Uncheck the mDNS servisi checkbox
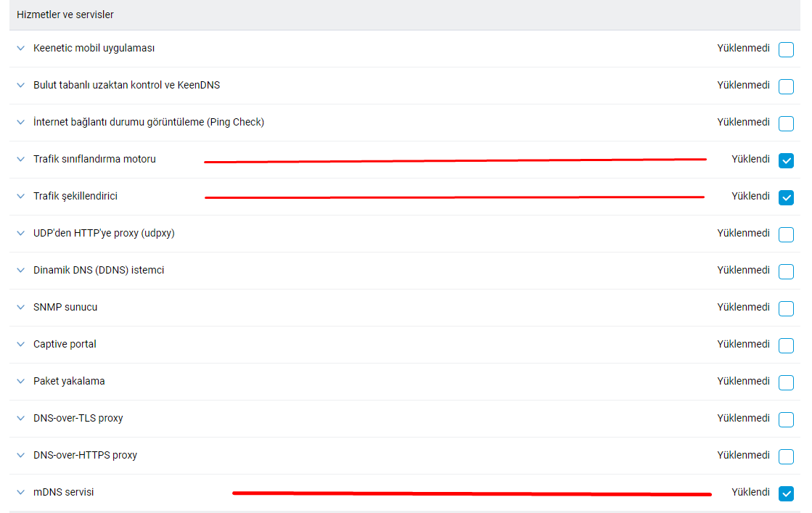Screen dimensions: 812x513 786,494
